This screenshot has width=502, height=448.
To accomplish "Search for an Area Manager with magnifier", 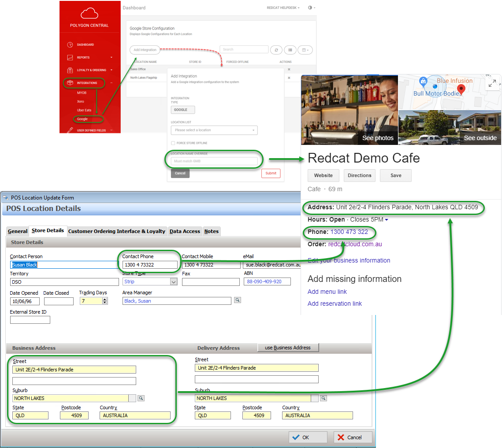I will [237, 300].
